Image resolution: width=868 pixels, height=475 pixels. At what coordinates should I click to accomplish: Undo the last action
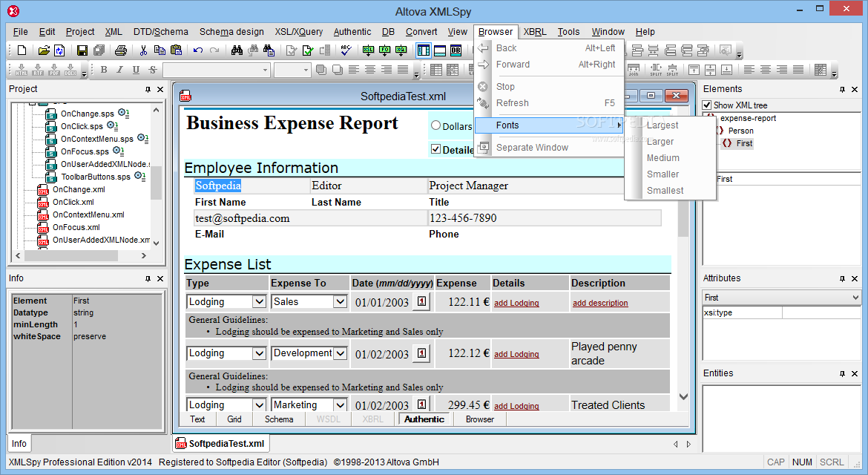(198, 50)
